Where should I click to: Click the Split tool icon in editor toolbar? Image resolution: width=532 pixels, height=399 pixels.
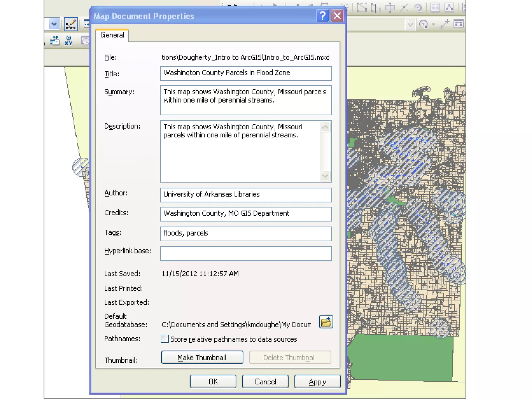coord(404,7)
